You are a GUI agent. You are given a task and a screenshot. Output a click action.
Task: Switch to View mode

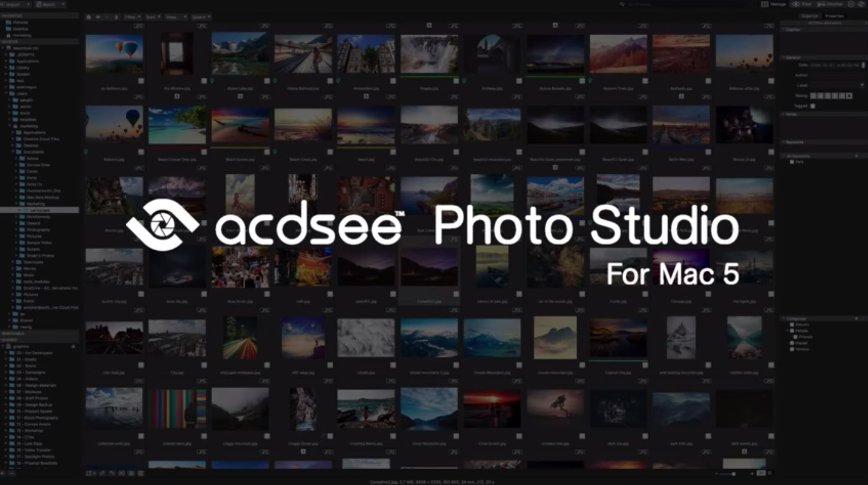point(802,4)
